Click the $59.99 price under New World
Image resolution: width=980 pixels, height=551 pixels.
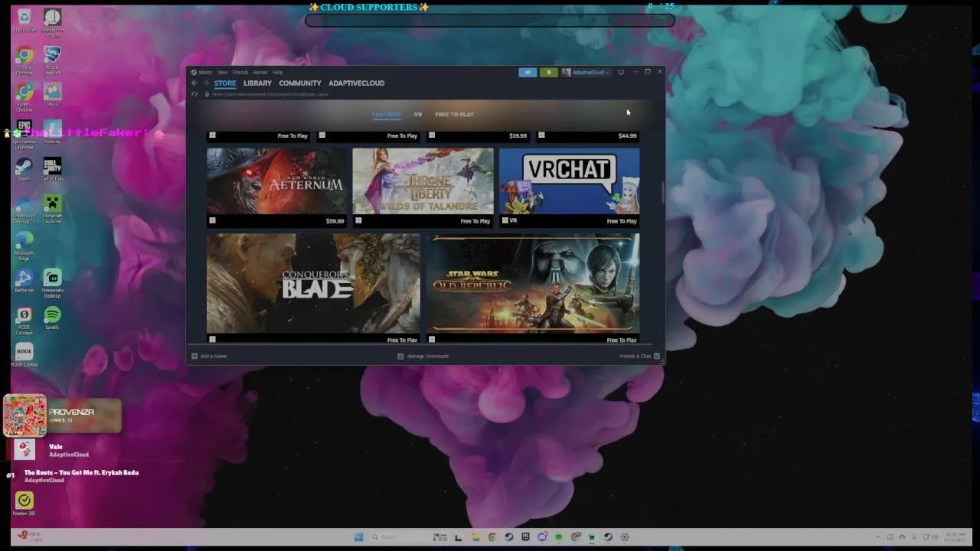pyautogui.click(x=335, y=221)
